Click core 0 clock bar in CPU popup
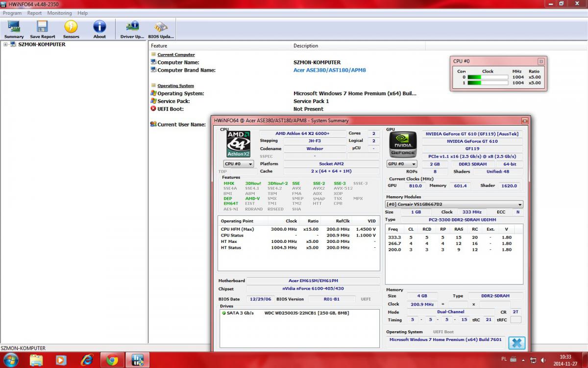The height and width of the screenshot is (368, 588). click(488, 77)
